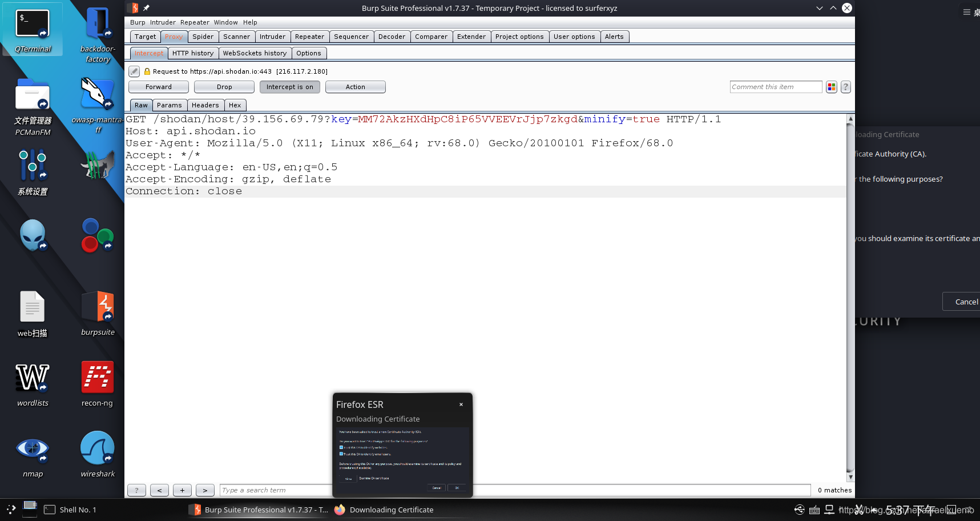Screen dimensions: 980x521
Task: Open the PCManFM file manager icon
Action: coord(33,107)
